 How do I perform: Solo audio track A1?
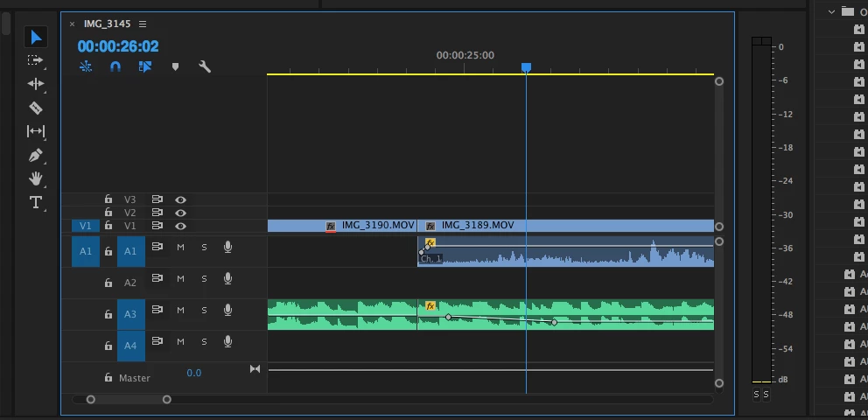(204, 248)
